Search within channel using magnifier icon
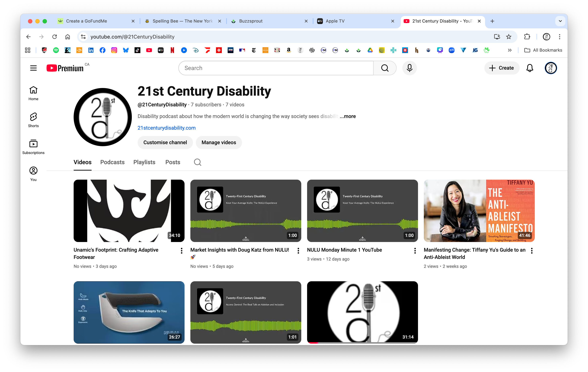 click(x=198, y=162)
